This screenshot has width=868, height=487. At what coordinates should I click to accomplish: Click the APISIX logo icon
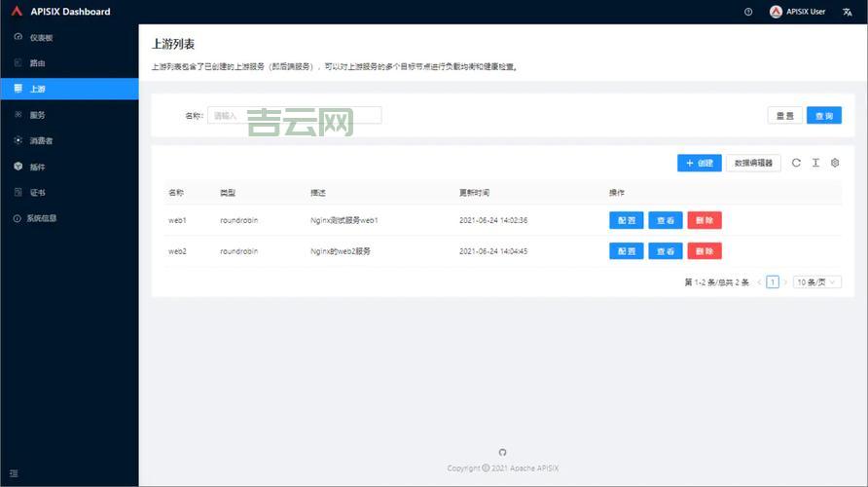click(x=17, y=12)
